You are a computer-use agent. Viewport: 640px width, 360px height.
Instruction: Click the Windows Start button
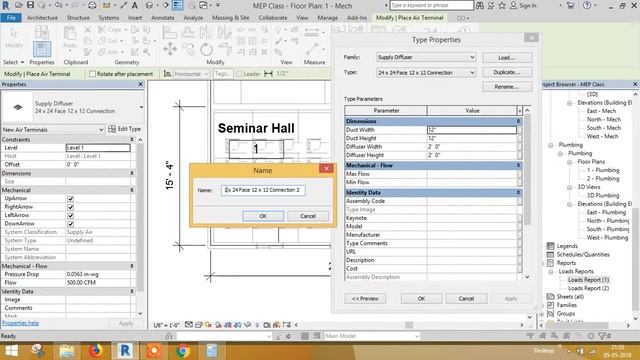click(x=11, y=351)
